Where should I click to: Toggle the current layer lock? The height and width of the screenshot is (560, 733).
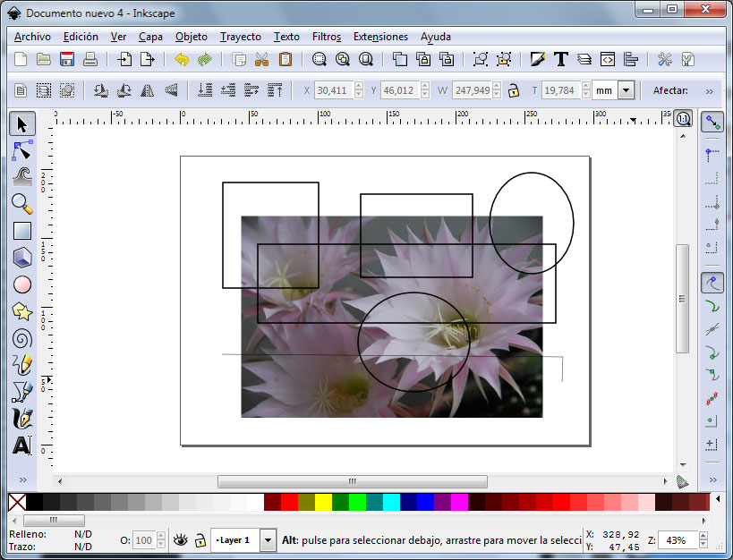[200, 540]
